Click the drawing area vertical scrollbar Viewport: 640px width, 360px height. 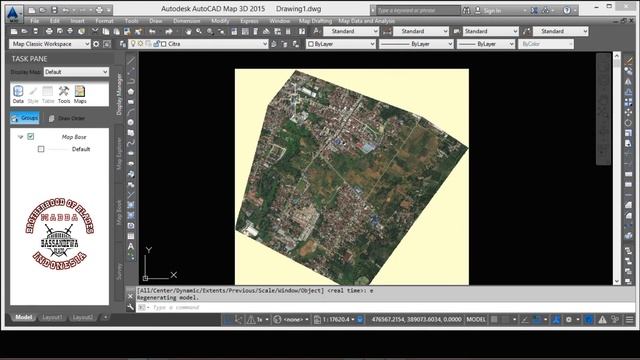617,168
